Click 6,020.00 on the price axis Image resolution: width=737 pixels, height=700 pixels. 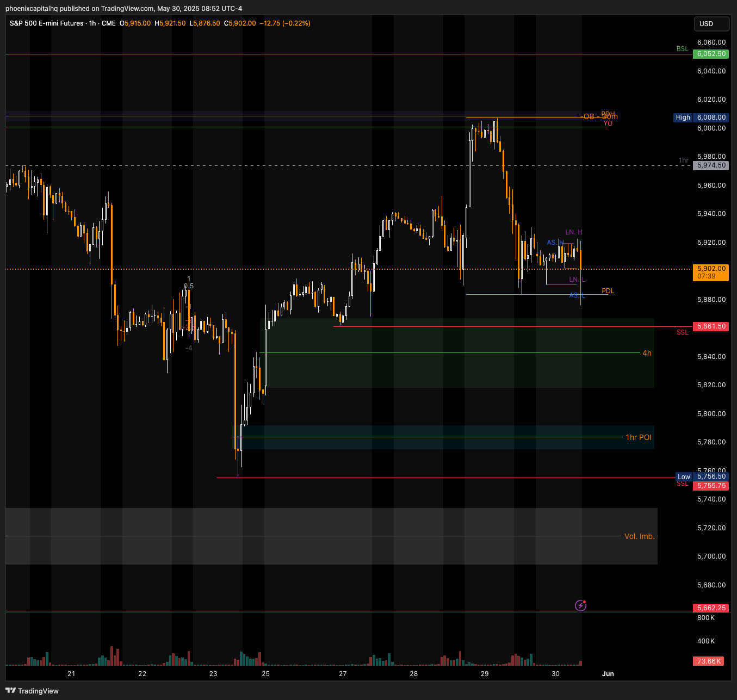coord(711,100)
